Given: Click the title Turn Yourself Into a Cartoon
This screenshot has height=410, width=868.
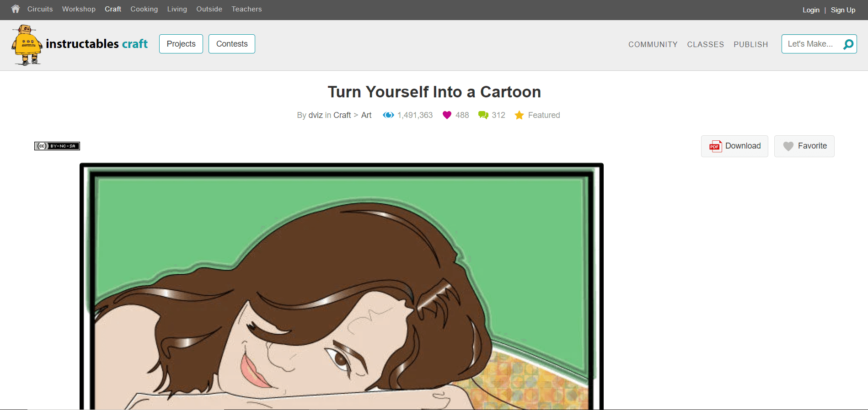Looking at the screenshot, I should [x=434, y=92].
